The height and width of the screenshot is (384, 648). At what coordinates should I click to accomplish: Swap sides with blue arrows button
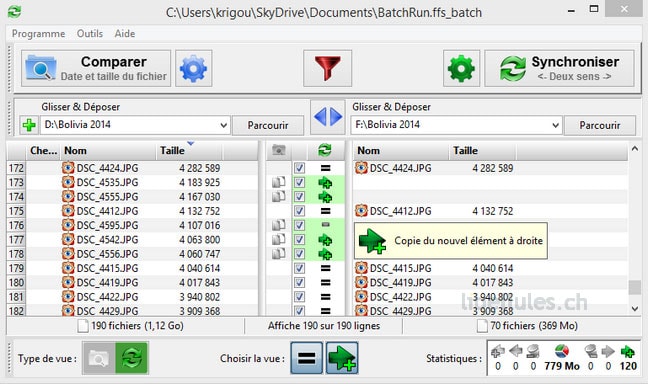click(x=328, y=117)
